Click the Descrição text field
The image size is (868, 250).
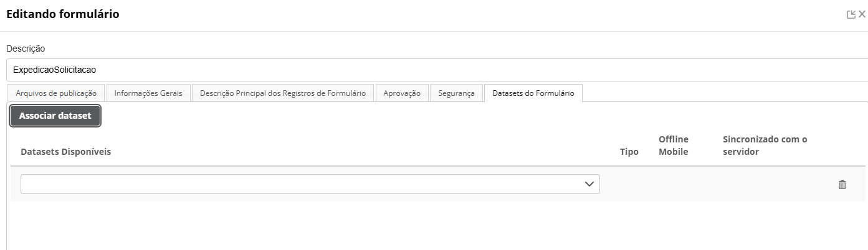click(436, 70)
